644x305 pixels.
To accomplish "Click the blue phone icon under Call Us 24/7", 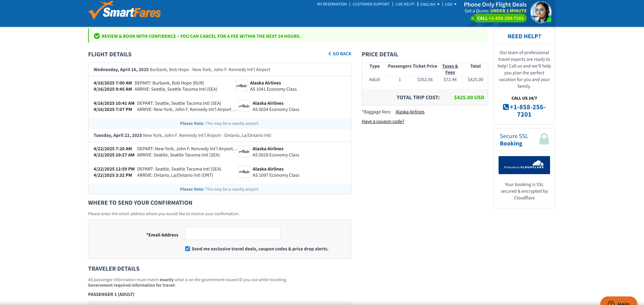I will click(x=506, y=107).
